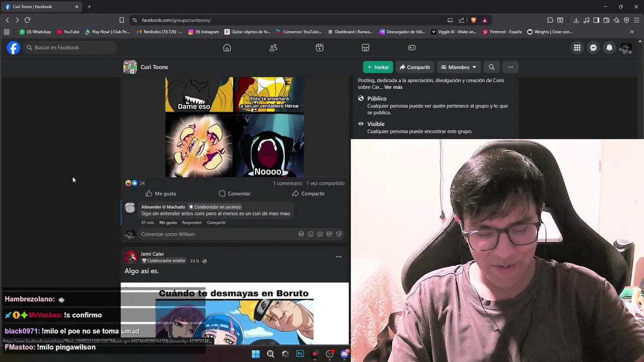Open the Facebook menu grid icon

point(577,47)
